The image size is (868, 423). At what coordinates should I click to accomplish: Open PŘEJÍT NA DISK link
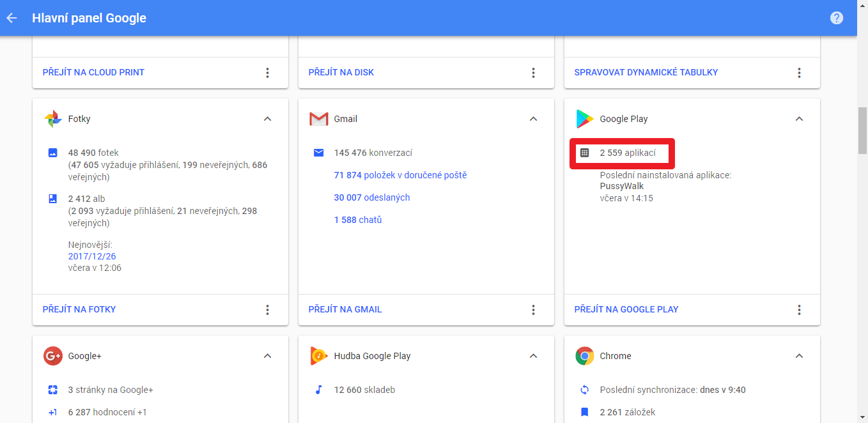pyautogui.click(x=341, y=72)
